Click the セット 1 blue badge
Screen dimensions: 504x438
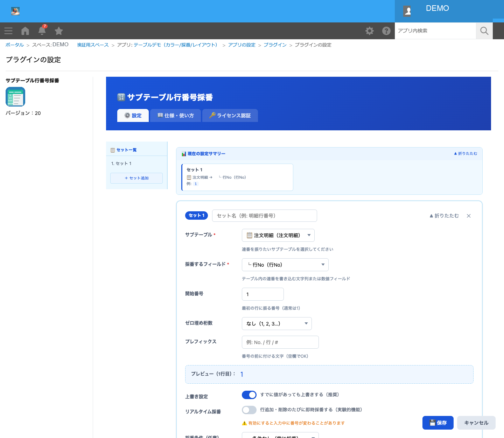(197, 215)
